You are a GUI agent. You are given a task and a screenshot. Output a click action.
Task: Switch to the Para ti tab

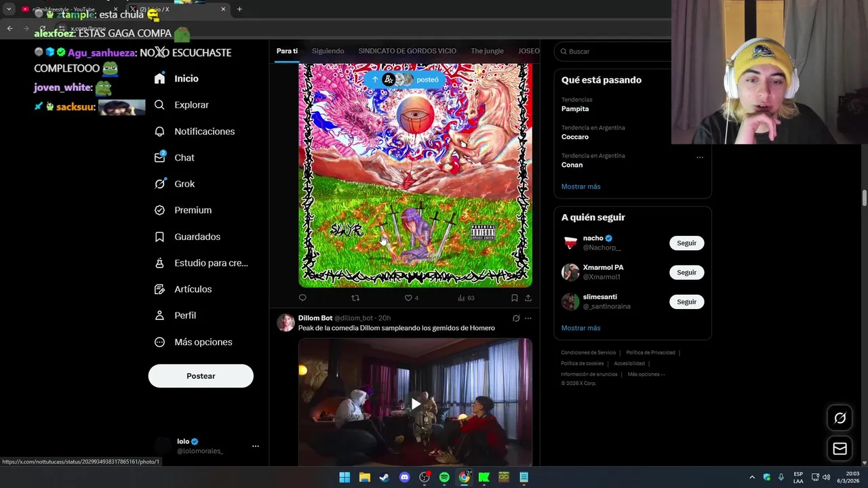pyautogui.click(x=287, y=51)
